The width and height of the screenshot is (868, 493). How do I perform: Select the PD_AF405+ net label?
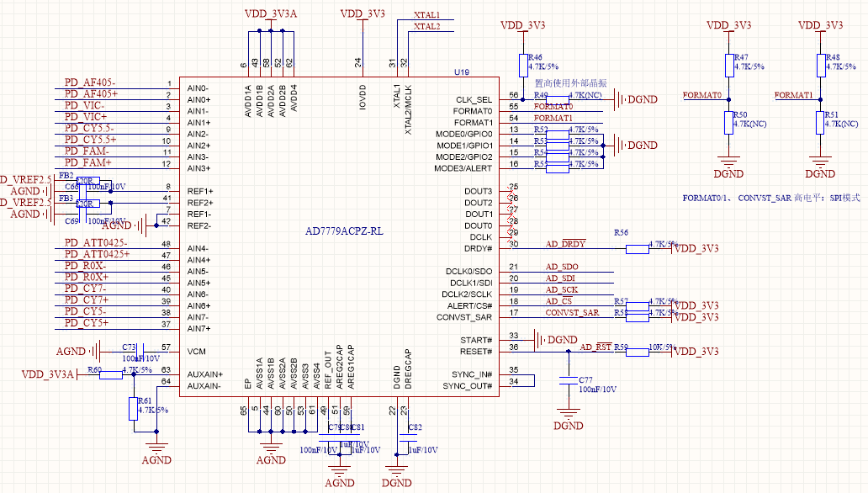pyautogui.click(x=91, y=94)
